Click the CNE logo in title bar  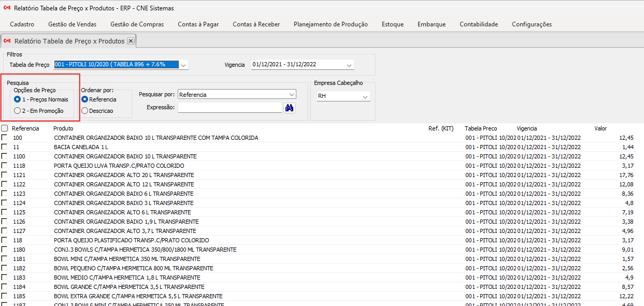[7, 8]
